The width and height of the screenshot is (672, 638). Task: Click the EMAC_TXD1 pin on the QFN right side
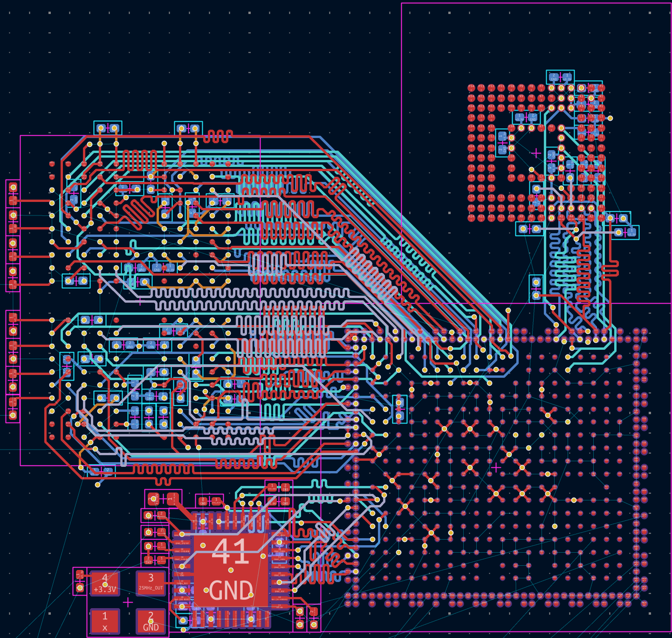pyautogui.click(x=280, y=559)
